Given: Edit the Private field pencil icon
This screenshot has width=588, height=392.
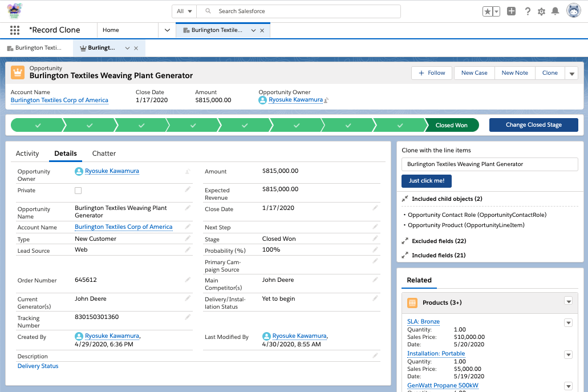Looking at the screenshot, I should pos(188,189).
